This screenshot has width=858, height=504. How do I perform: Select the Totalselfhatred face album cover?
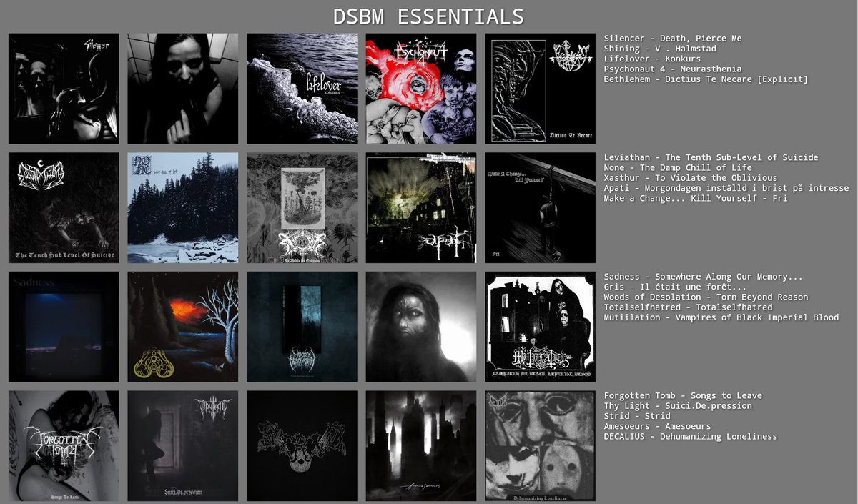pyautogui.click(x=421, y=327)
